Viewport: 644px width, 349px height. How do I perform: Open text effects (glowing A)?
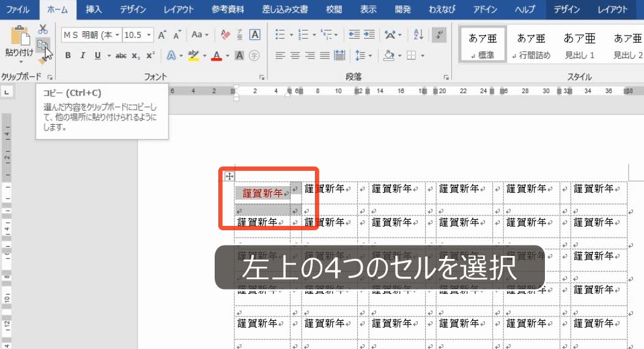171,56
